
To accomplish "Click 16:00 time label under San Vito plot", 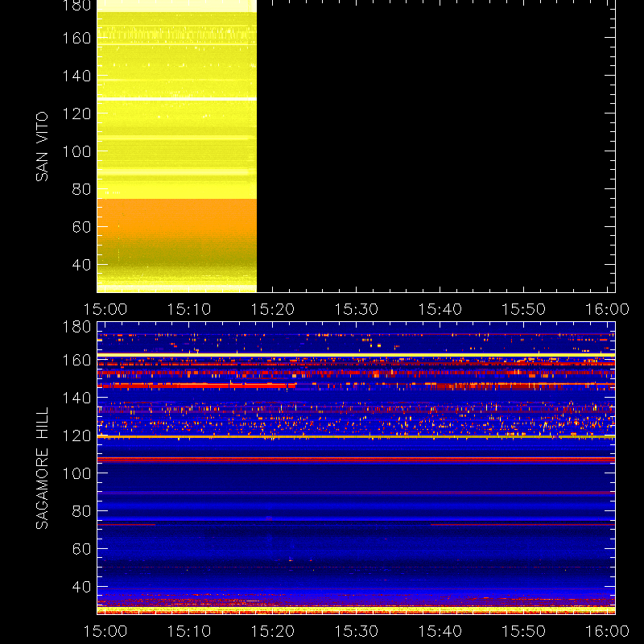I will pos(607,309).
